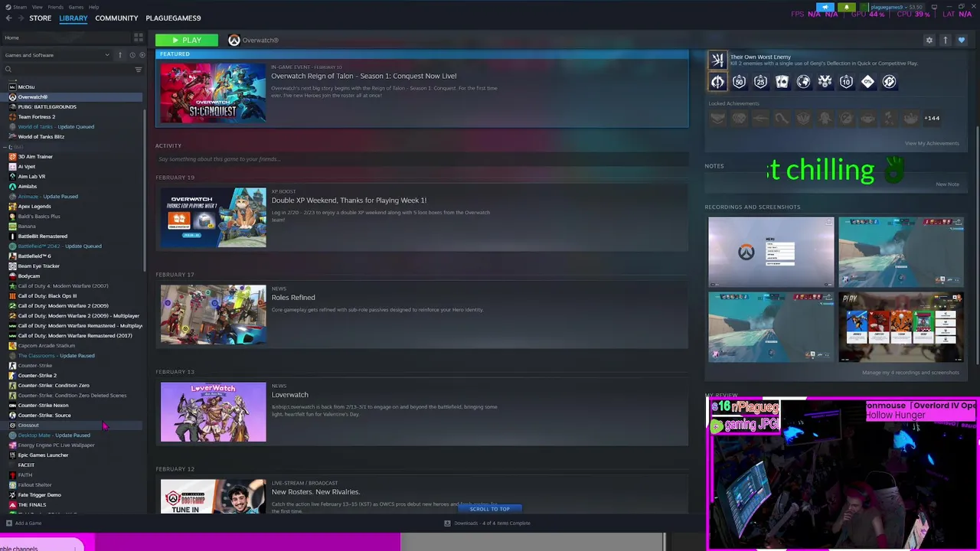Open advanced filter options icon
This screenshot has height=551, width=980.
[x=139, y=70]
